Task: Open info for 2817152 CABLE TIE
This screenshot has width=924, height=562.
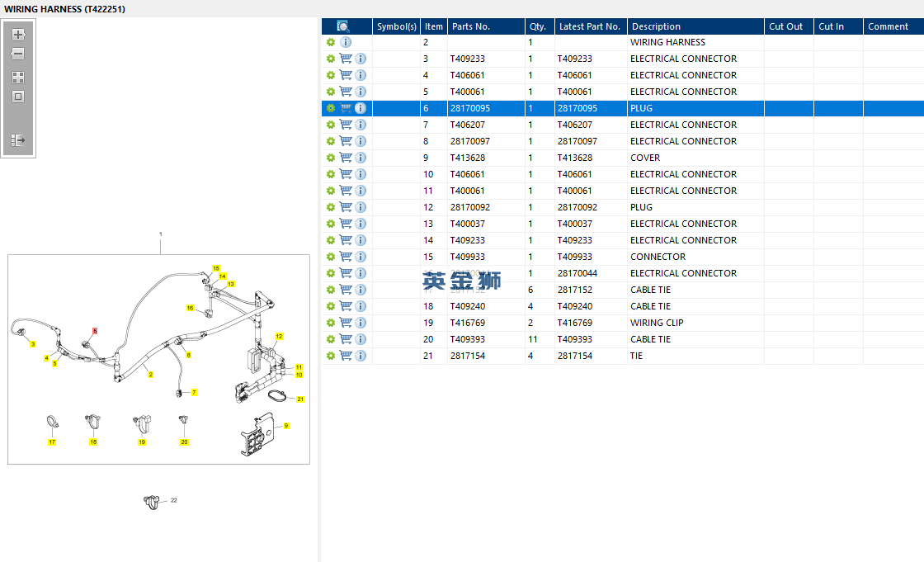Action: 361,290
